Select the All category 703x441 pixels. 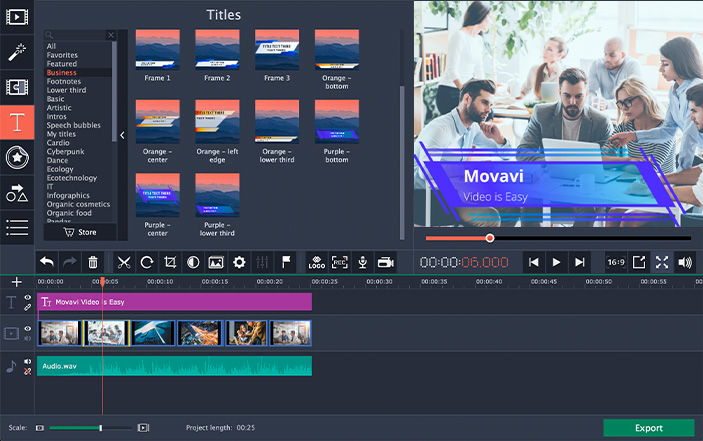[52, 46]
